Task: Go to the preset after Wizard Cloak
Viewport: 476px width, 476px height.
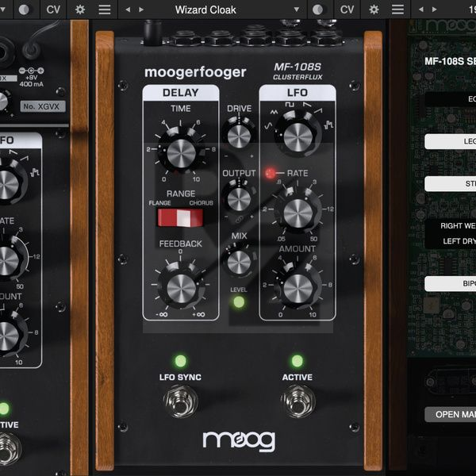Action: point(141,10)
